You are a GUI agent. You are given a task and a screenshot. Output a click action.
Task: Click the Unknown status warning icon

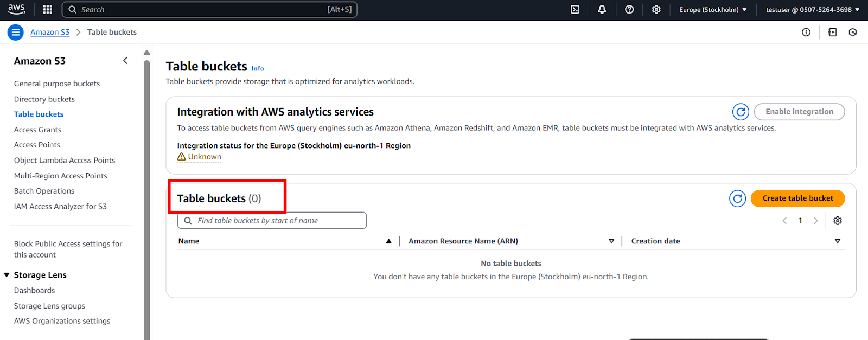point(182,157)
